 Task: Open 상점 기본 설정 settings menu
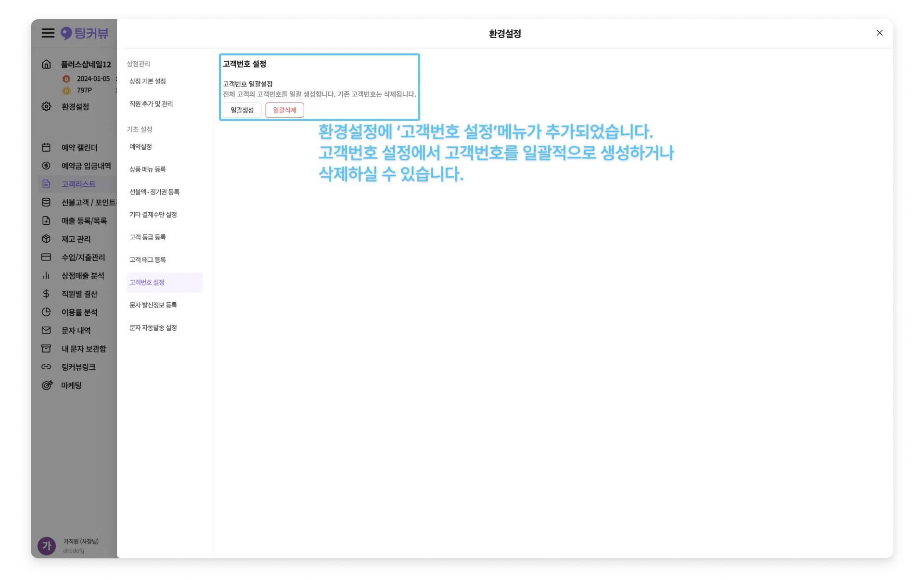pyautogui.click(x=148, y=81)
